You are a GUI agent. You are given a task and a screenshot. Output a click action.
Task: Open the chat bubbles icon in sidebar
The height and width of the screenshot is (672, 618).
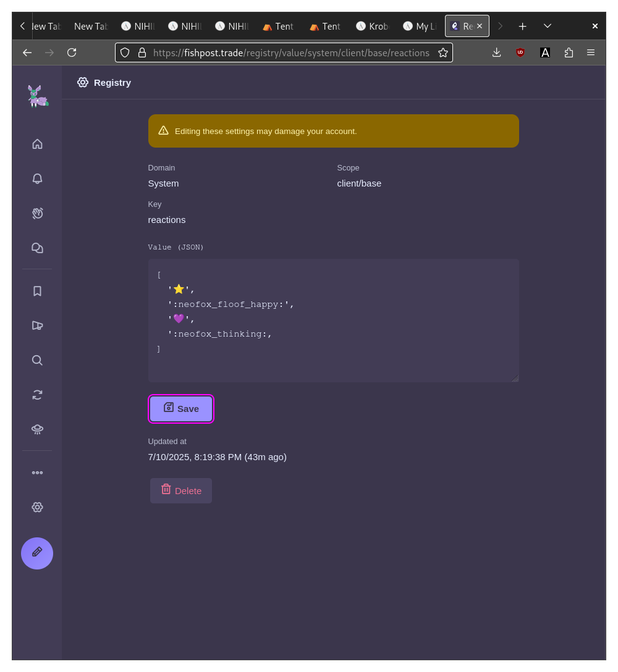pyautogui.click(x=37, y=248)
